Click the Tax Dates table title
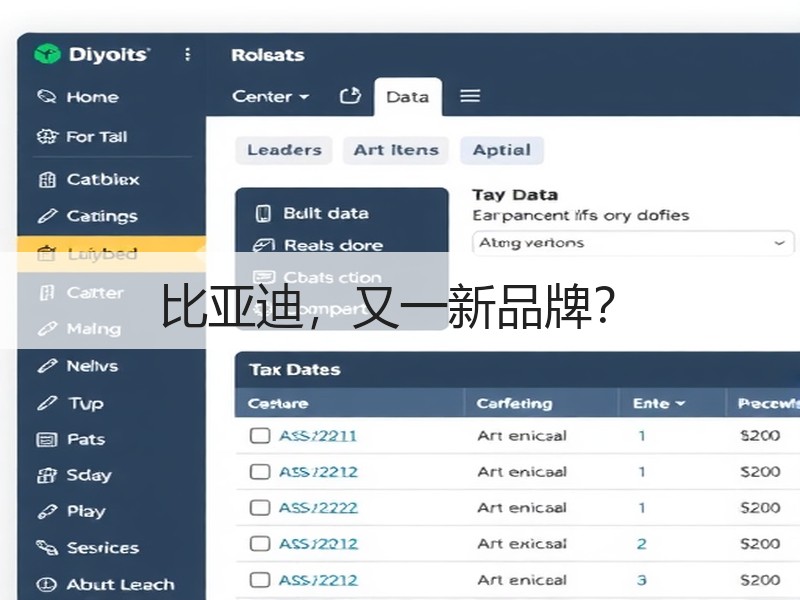800x600 pixels. [295, 370]
